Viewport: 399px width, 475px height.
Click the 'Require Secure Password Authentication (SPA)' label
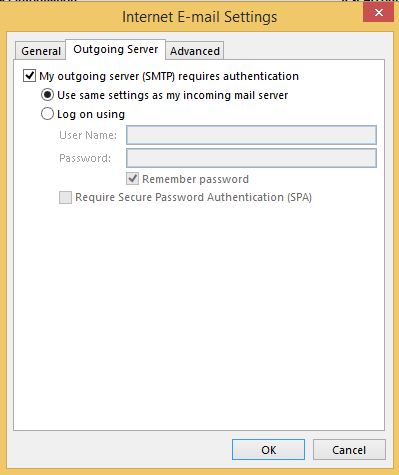(x=193, y=197)
